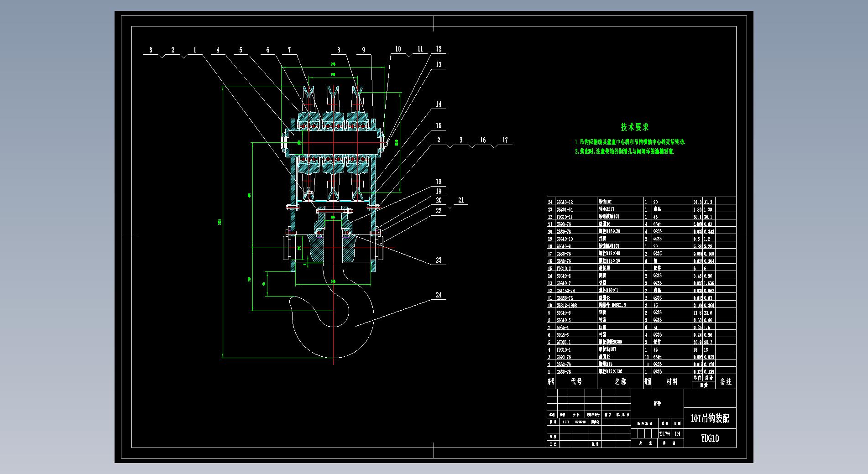Select the first green technical requirement line
Screen dimensions: 868x474
click(630, 142)
